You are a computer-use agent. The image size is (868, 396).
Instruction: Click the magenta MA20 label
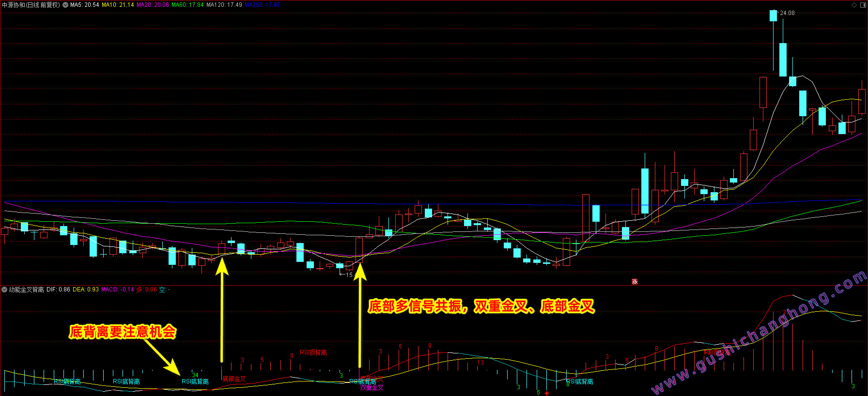(x=153, y=5)
